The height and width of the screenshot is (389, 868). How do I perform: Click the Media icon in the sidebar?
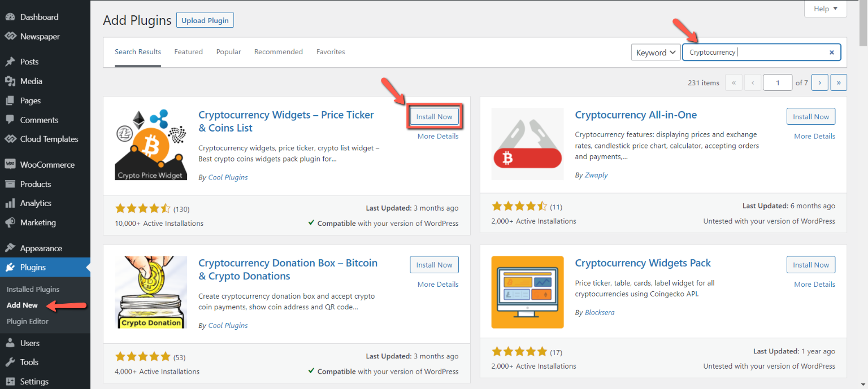pyautogui.click(x=10, y=81)
